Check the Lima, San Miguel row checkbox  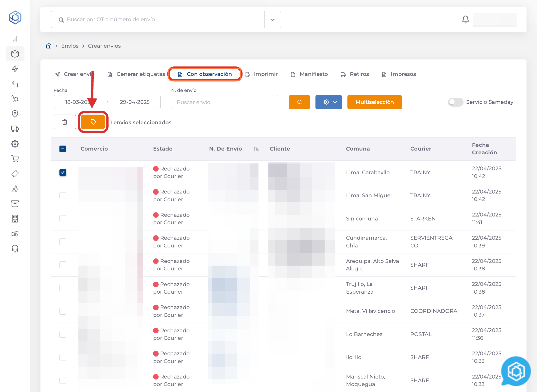click(x=63, y=196)
